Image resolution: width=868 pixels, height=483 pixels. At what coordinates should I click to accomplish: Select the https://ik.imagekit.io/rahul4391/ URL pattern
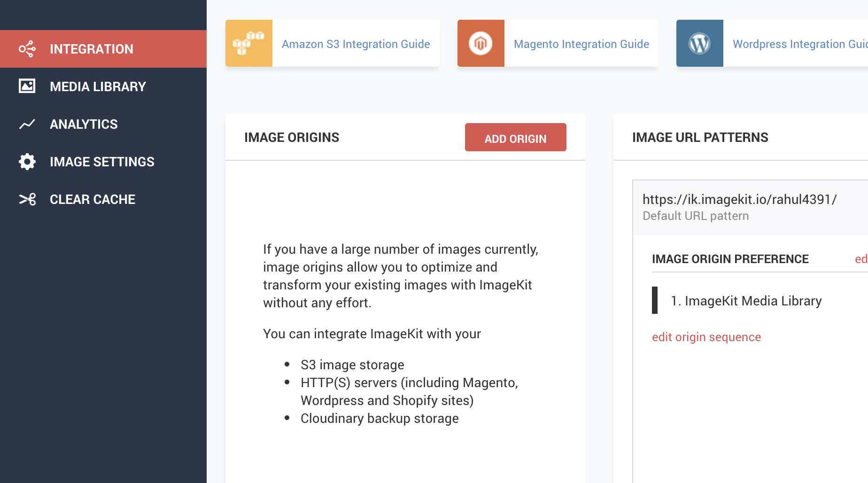(740, 199)
